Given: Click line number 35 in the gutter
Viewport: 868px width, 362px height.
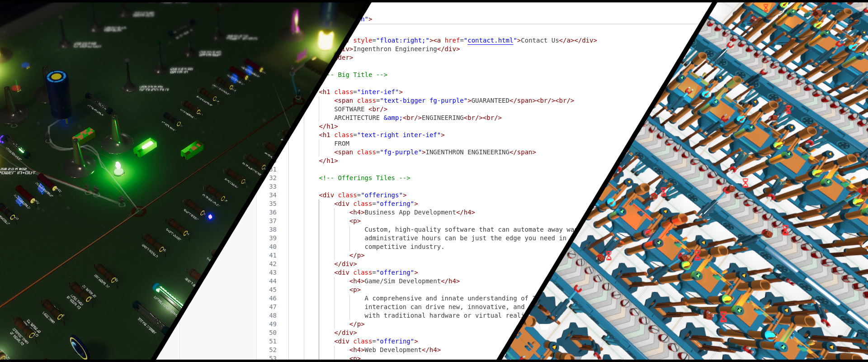Looking at the screenshot, I should 273,204.
